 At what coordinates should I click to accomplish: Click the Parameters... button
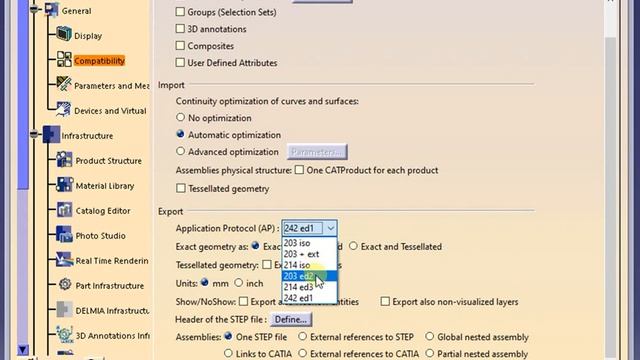click(x=317, y=152)
